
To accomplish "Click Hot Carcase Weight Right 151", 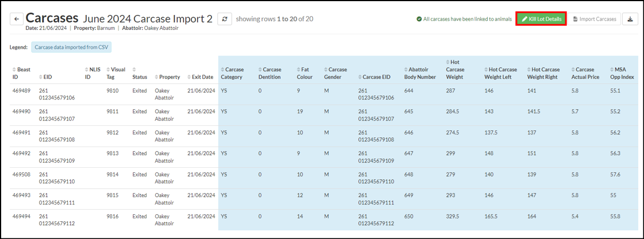I will [531, 153].
